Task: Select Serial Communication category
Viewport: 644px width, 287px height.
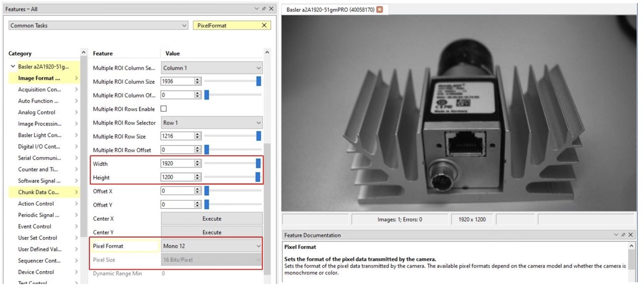Action: point(40,158)
